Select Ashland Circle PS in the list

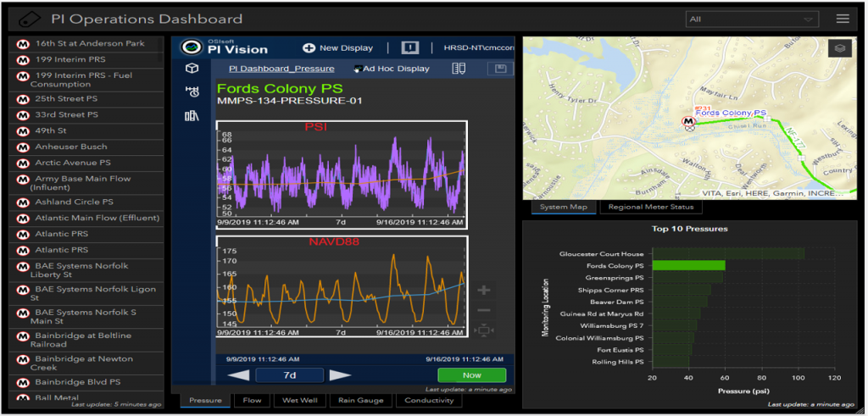(86, 202)
